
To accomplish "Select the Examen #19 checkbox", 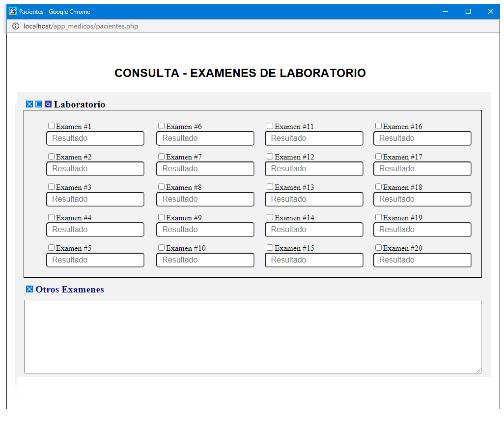I will pos(379,217).
